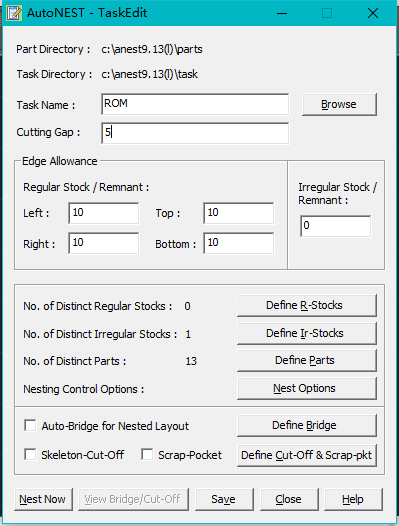The height and width of the screenshot is (526, 399).
Task: Open the Define Bridge dialog
Action: (x=306, y=425)
